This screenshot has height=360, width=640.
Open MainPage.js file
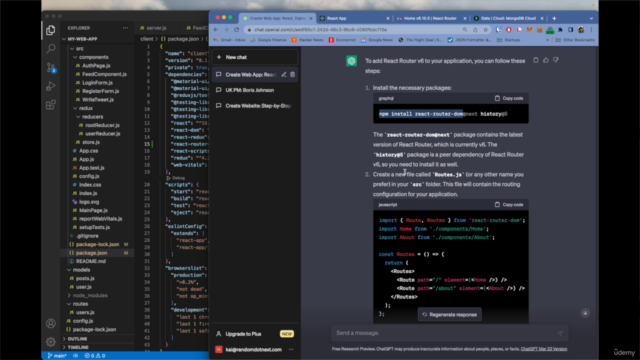pos(93,210)
